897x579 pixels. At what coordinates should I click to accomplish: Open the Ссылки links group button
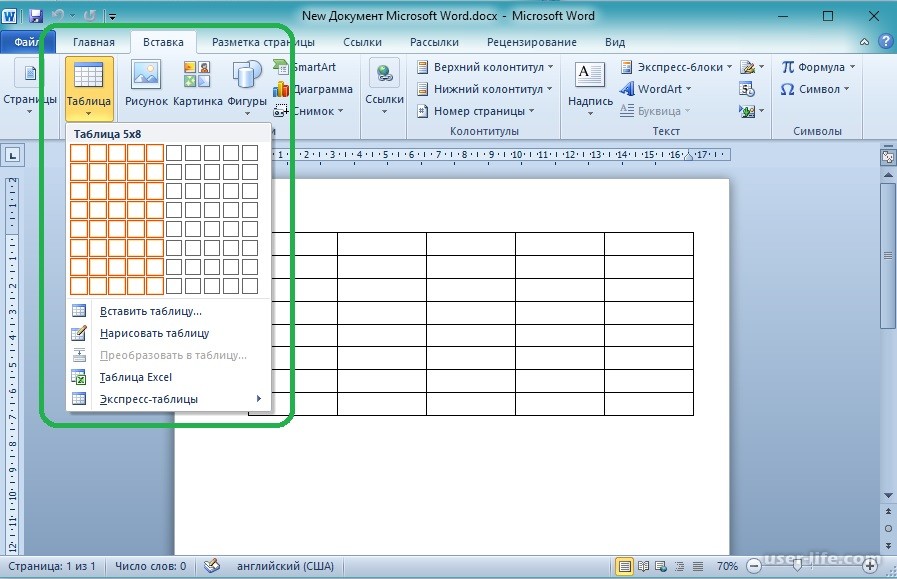tap(384, 87)
